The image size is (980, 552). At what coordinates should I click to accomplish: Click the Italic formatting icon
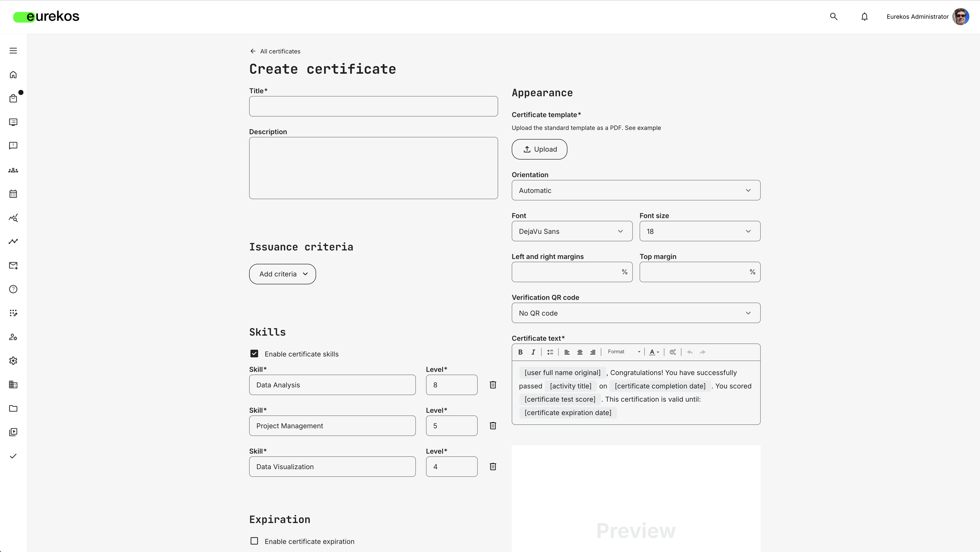point(533,352)
